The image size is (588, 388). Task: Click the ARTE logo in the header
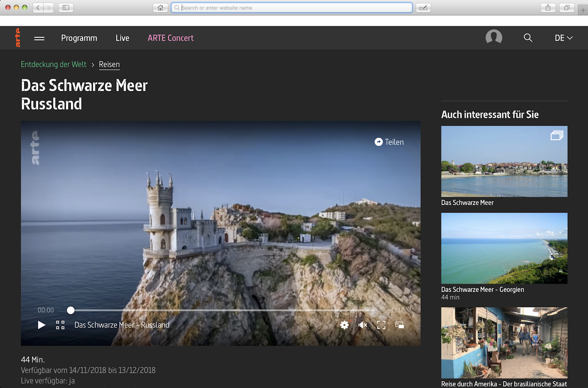pos(18,38)
